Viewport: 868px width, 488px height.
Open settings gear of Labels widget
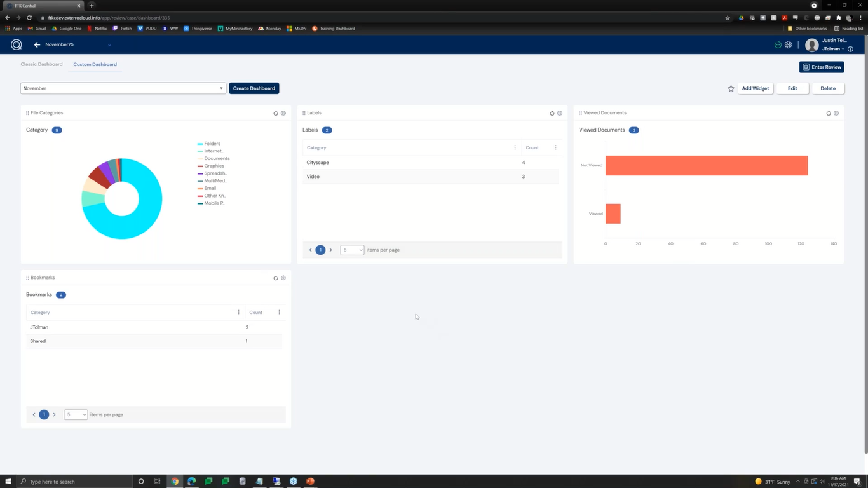point(560,113)
